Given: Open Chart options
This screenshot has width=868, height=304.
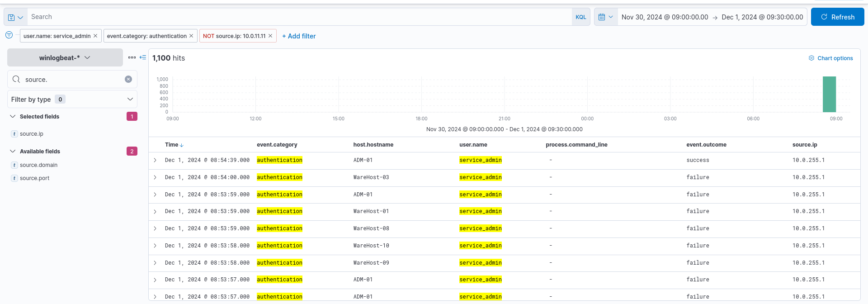Looking at the screenshot, I should (831, 58).
